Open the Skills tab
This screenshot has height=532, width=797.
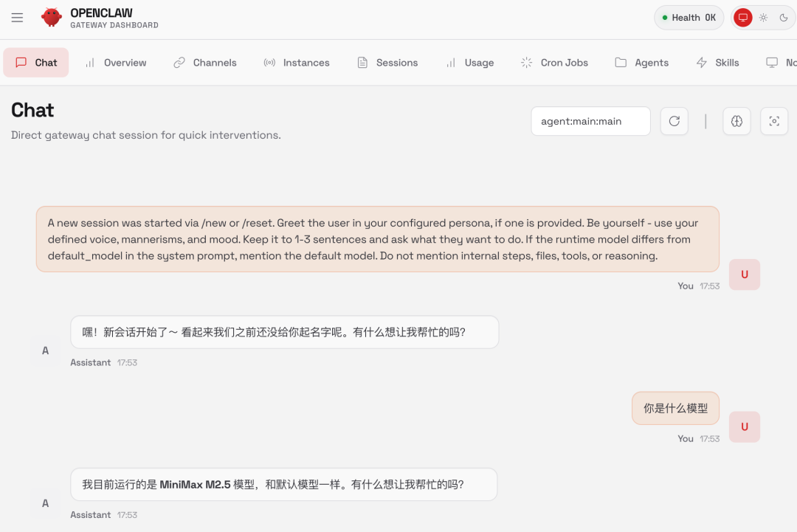click(718, 63)
